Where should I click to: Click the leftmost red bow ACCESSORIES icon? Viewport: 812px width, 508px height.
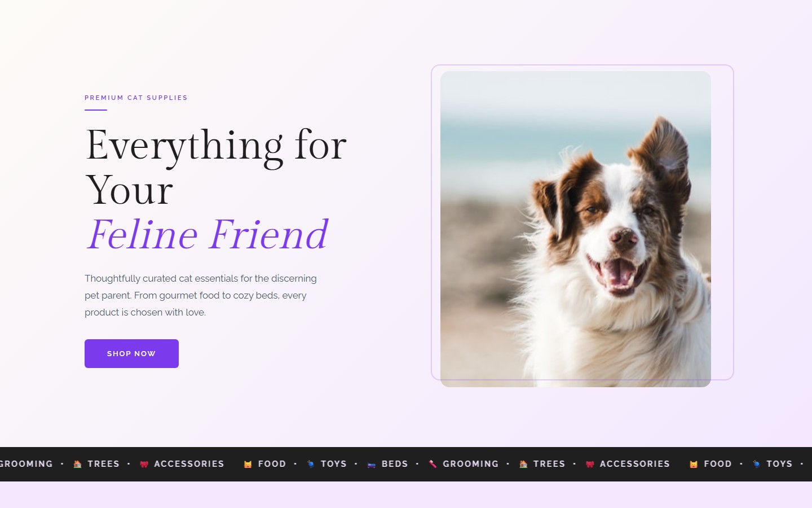point(144,464)
